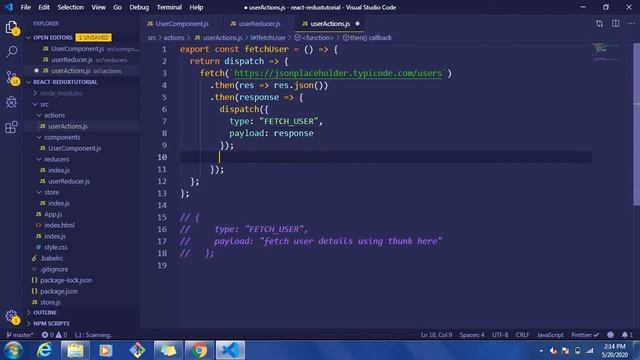This screenshot has height=360, width=640.
Task: Split the editor to the right
Action: pyautogui.click(x=616, y=24)
